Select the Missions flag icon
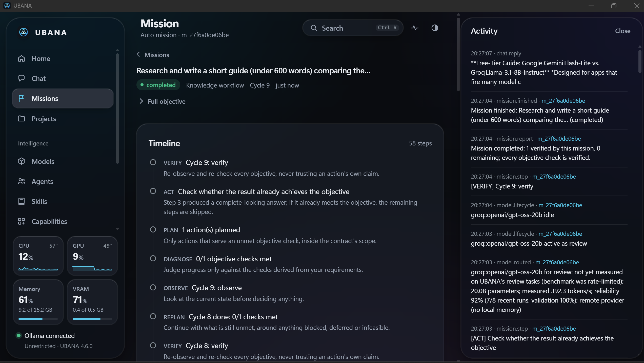This screenshot has width=644, height=363. point(22,98)
